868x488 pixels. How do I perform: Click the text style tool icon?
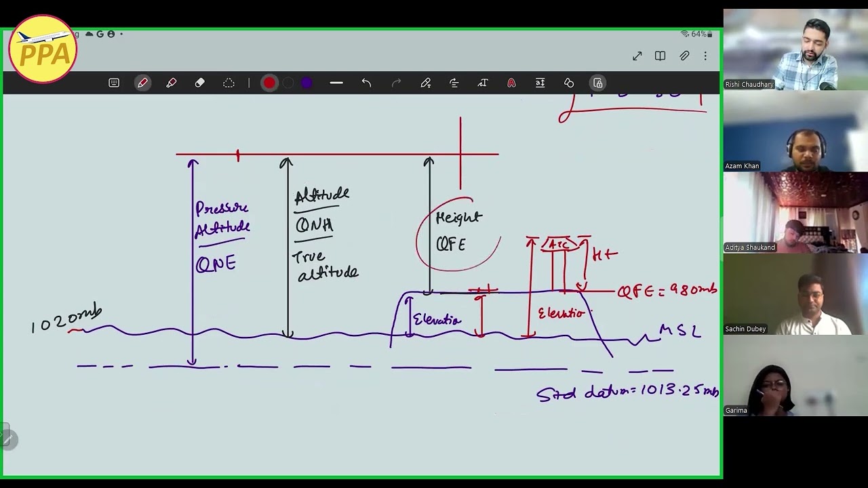(x=483, y=83)
